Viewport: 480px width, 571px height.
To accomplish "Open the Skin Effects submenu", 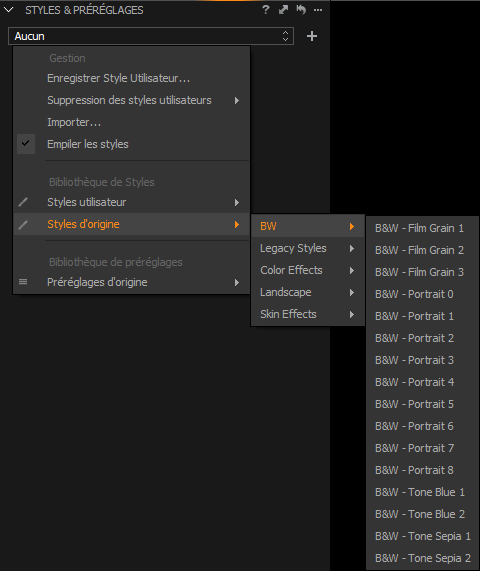I will [x=308, y=314].
